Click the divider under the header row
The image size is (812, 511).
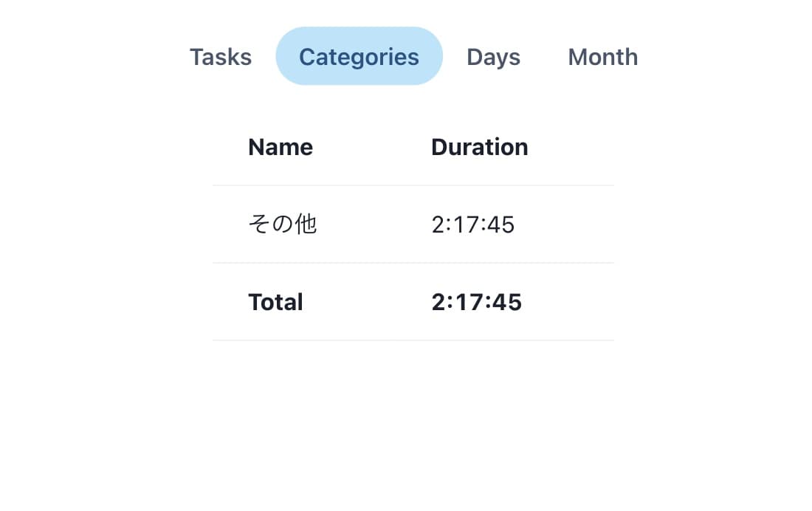413,185
